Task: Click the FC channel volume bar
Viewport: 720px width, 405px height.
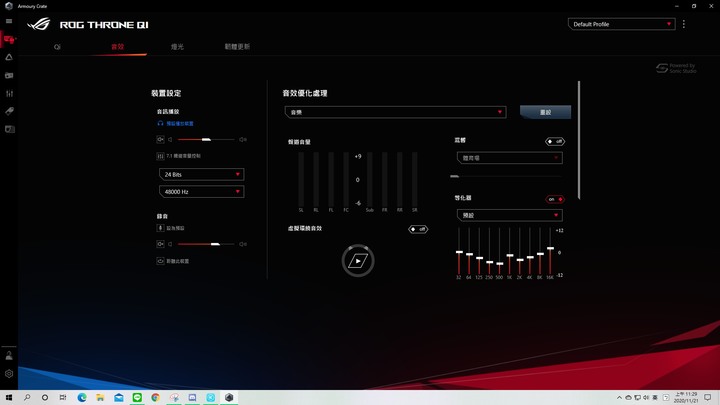Action: [346, 180]
